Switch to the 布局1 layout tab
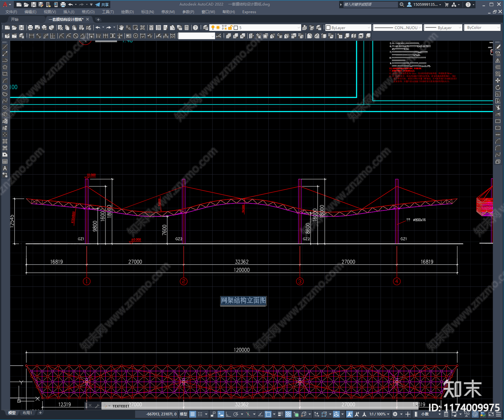 pos(27,413)
